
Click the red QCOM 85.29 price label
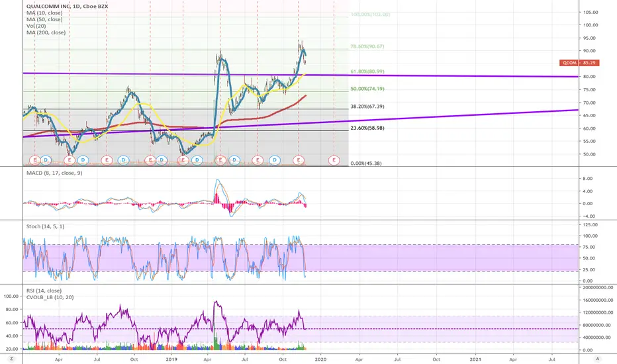[x=579, y=63]
